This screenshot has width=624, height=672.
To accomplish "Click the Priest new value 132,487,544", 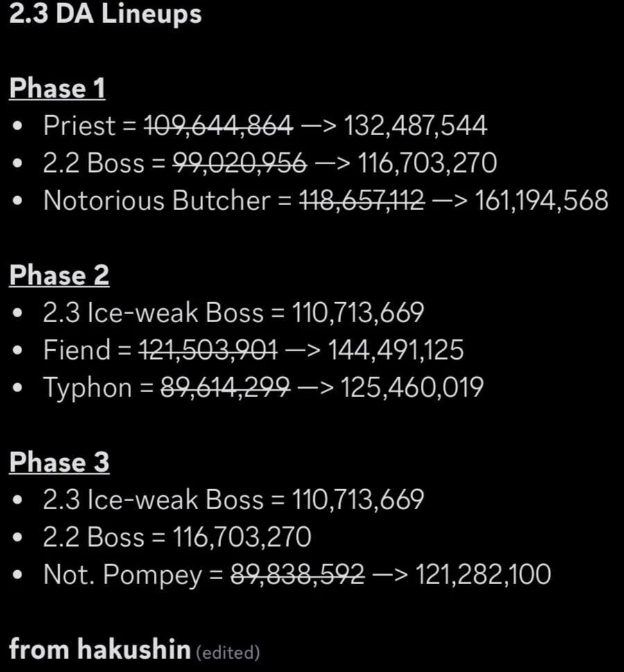I will coord(415,126).
